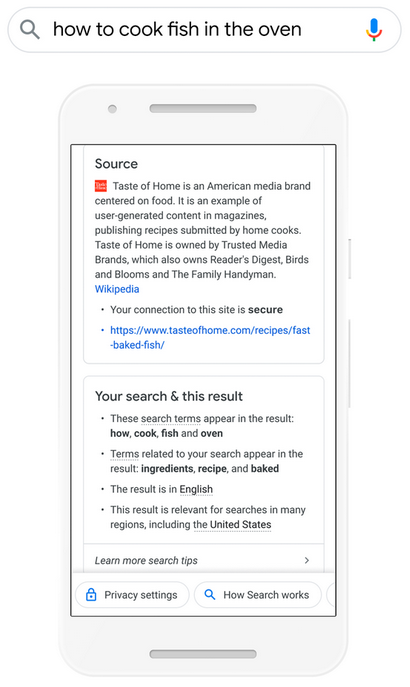Click the 'Source' card heading

click(x=116, y=164)
